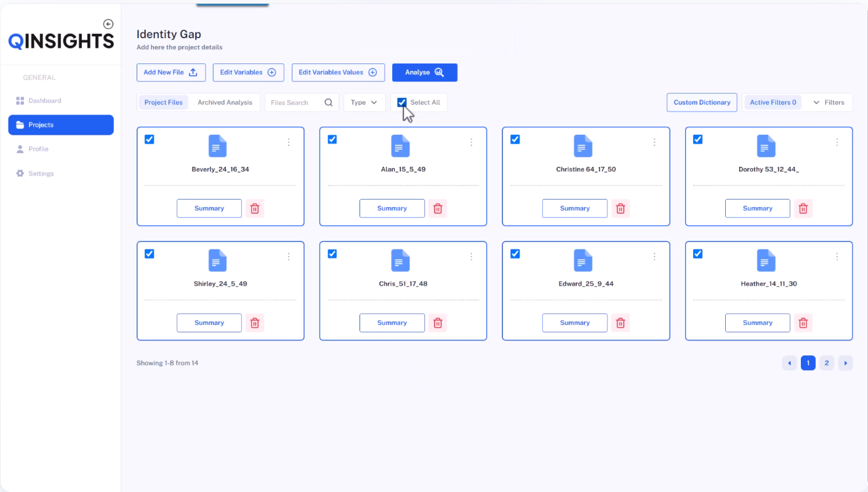
Task: Delete Alan_15_5_49 using its trash icon
Action: [x=438, y=208]
